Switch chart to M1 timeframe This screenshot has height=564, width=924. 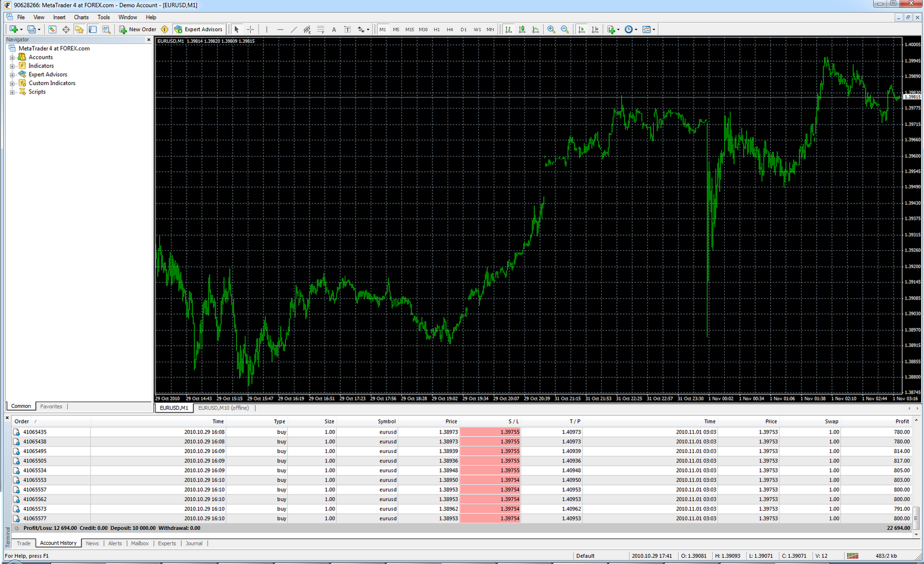tap(382, 29)
